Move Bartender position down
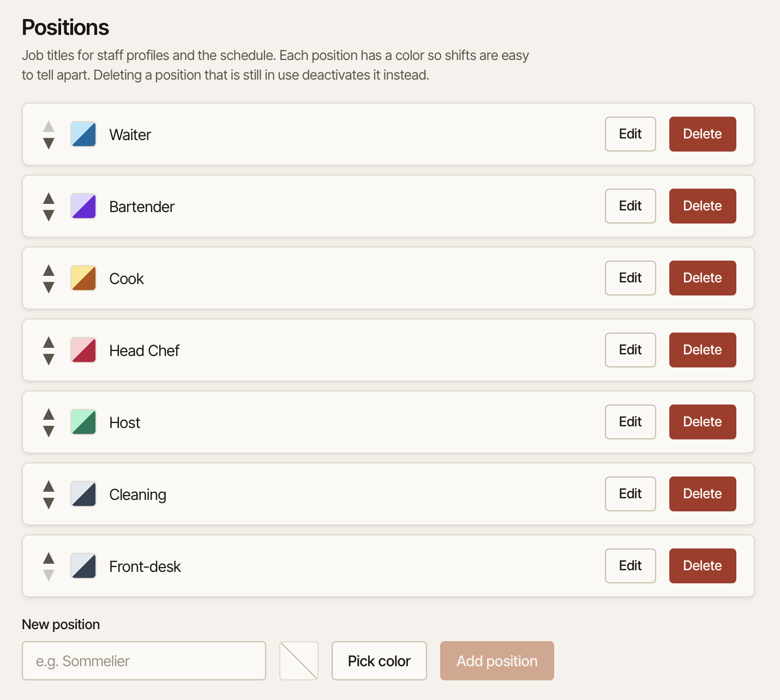Viewport: 780px width, 700px height. pos(49,215)
